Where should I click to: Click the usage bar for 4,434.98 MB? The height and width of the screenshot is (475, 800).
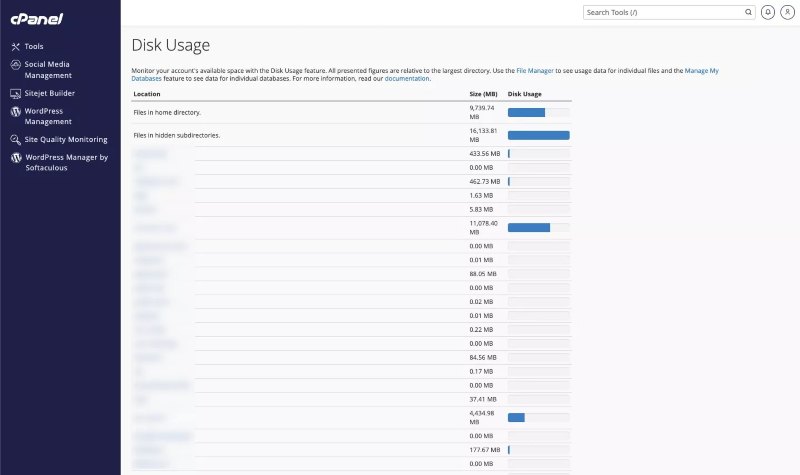[x=538, y=417]
